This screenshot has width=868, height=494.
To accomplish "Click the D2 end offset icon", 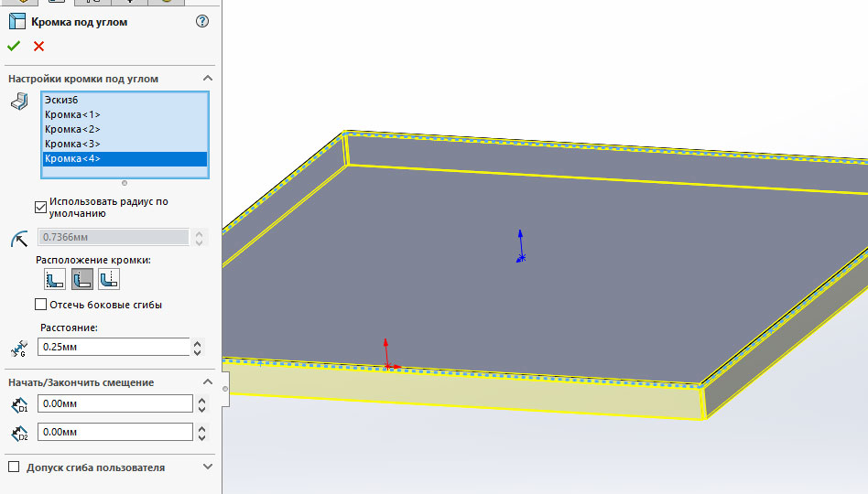I will pyautogui.click(x=19, y=433).
